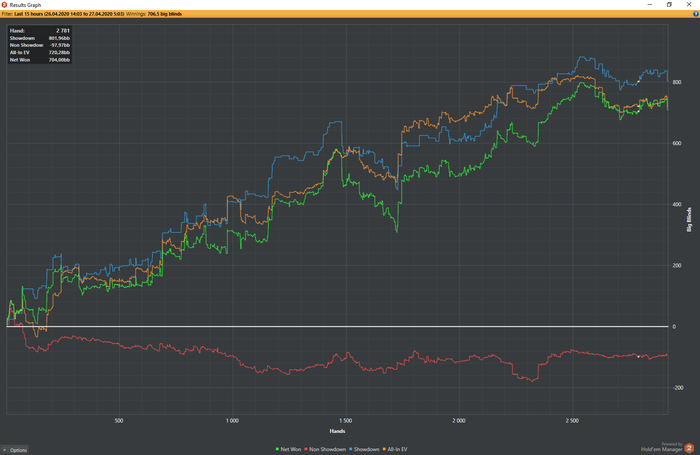Image resolution: width=700 pixels, height=455 pixels.
Task: Click the 'Hand: 2 781' info row
Action: pyautogui.click(x=40, y=31)
